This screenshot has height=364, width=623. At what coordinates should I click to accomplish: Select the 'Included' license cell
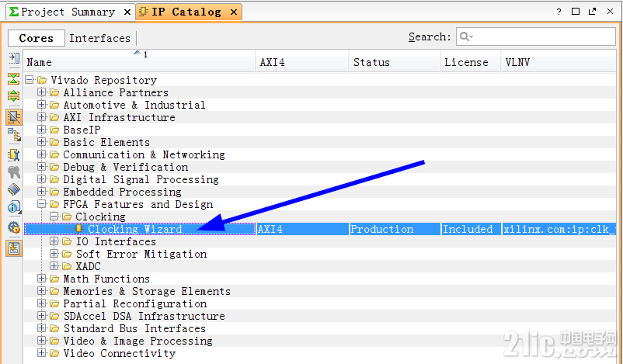(471, 229)
